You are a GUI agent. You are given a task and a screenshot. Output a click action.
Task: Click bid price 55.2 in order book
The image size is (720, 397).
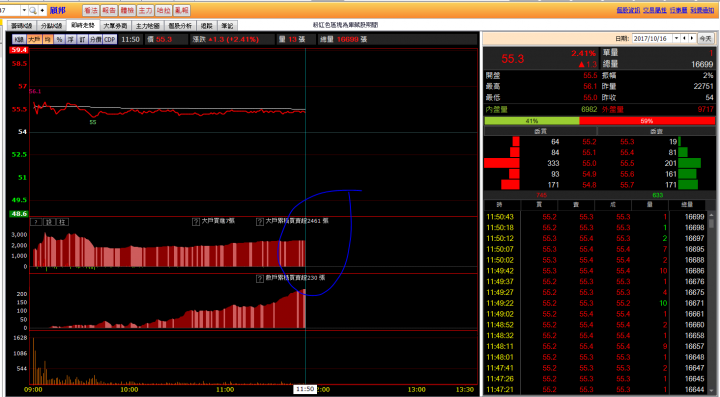click(x=589, y=142)
